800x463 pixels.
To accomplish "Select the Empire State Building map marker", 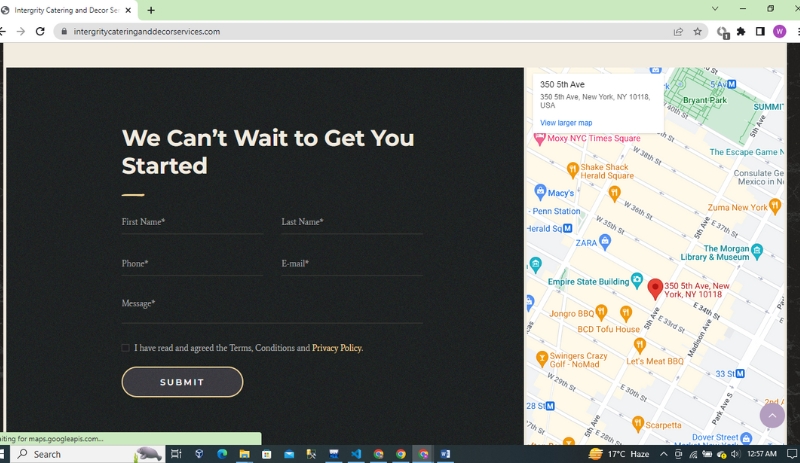I will (636, 280).
